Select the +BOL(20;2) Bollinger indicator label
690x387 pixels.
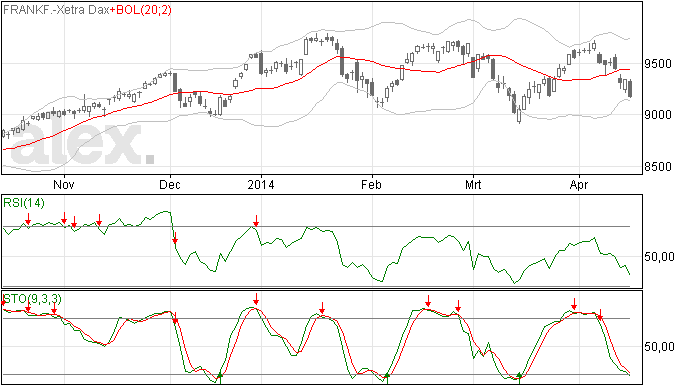(x=140, y=10)
